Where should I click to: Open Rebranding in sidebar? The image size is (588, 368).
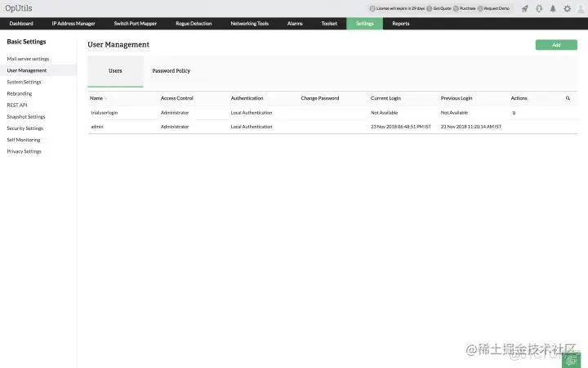(20, 93)
